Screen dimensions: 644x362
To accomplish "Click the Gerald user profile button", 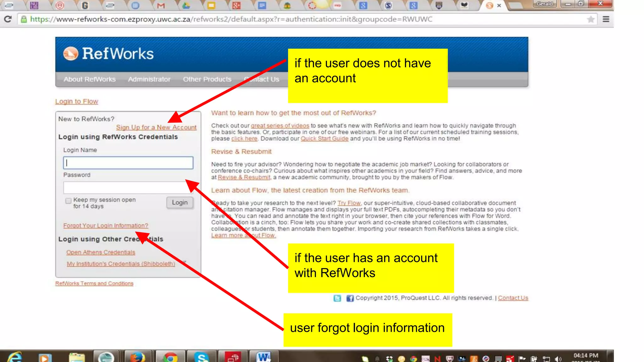I will click(x=545, y=4).
